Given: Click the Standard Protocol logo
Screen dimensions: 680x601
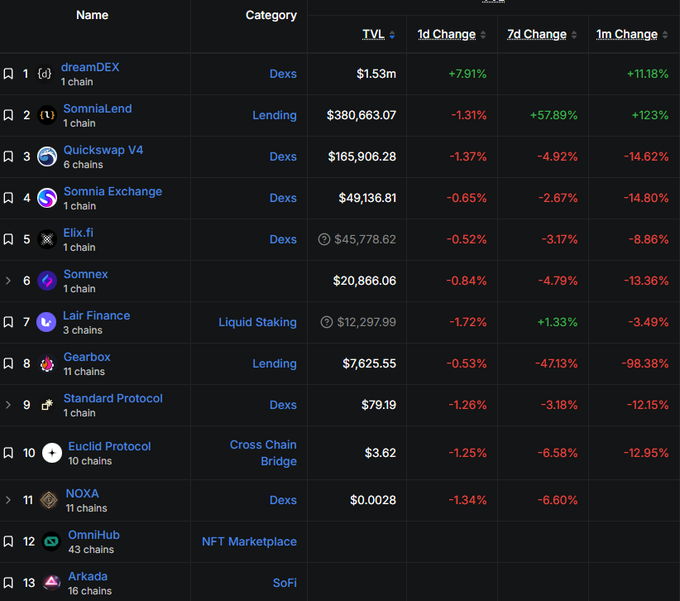Looking at the screenshot, I should [x=47, y=405].
